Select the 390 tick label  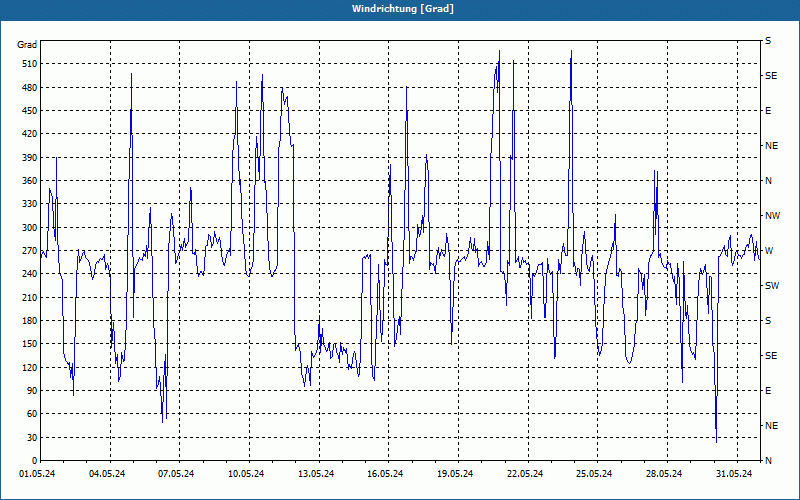[31, 158]
